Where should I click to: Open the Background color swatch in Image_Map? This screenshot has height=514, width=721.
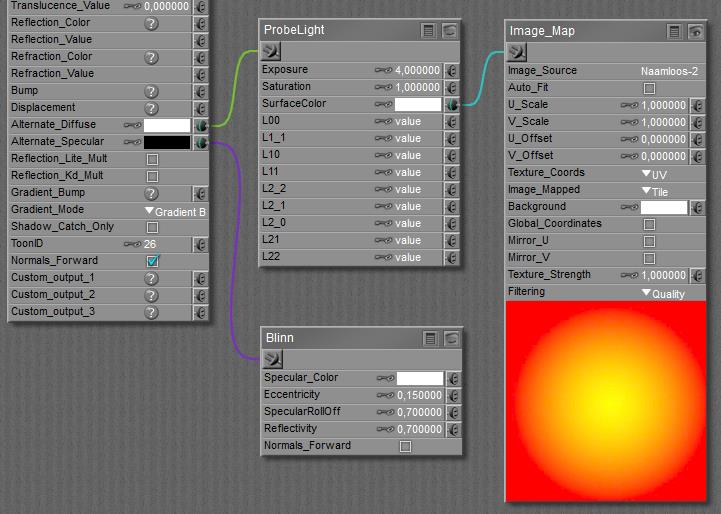pos(664,207)
